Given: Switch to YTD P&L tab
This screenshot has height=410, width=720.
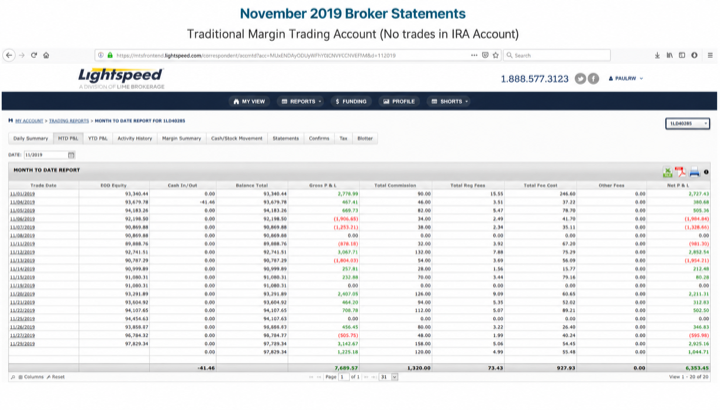Looking at the screenshot, I should click(x=98, y=138).
